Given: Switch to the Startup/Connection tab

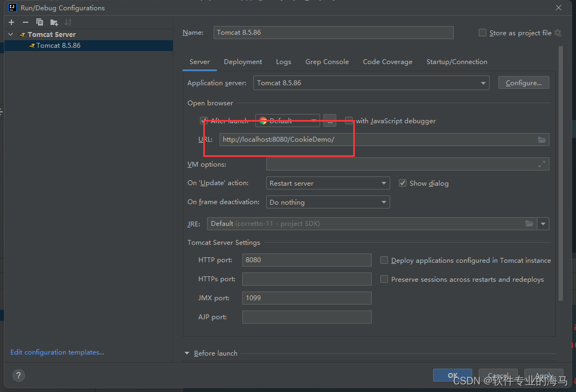Looking at the screenshot, I should tap(456, 62).
